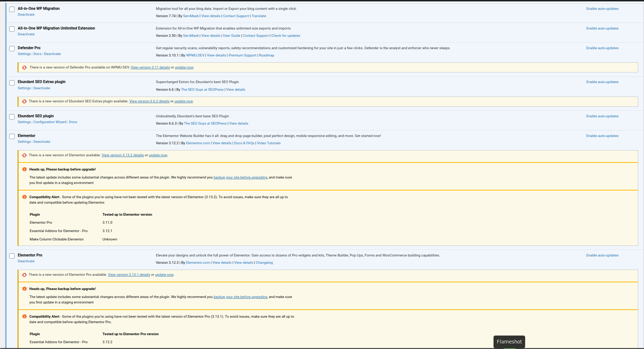
Task: Tick the Defender Pro plugin checkbox
Action: pyautogui.click(x=12, y=49)
